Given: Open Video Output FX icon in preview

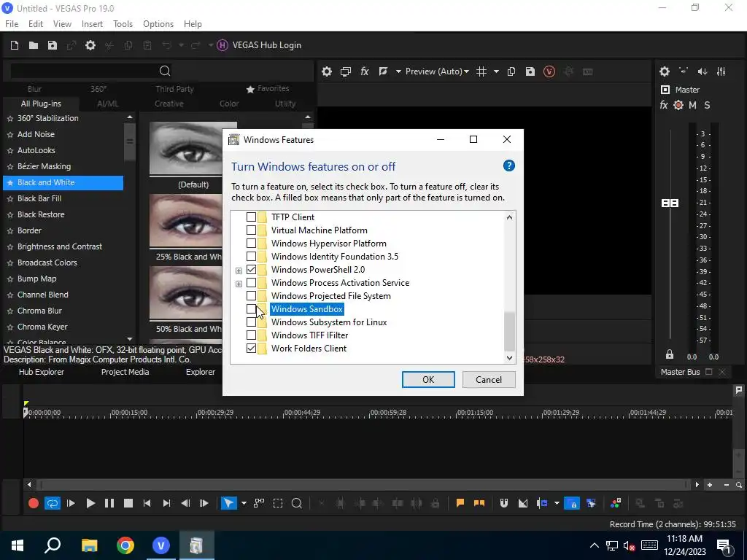Looking at the screenshot, I should [365, 71].
